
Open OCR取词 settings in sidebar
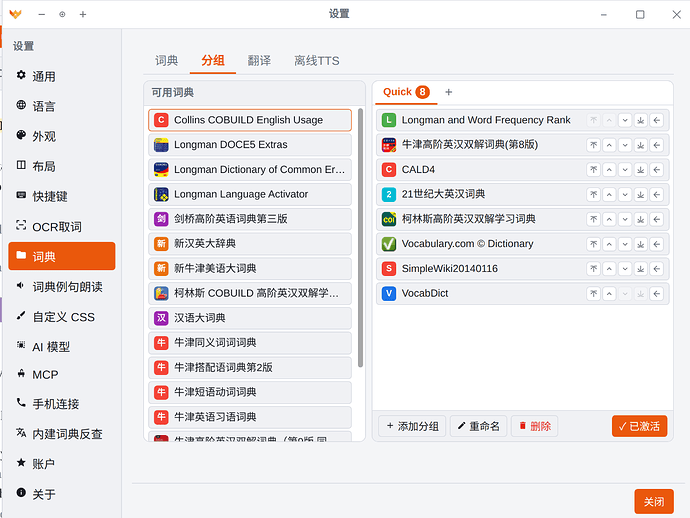pos(62,226)
